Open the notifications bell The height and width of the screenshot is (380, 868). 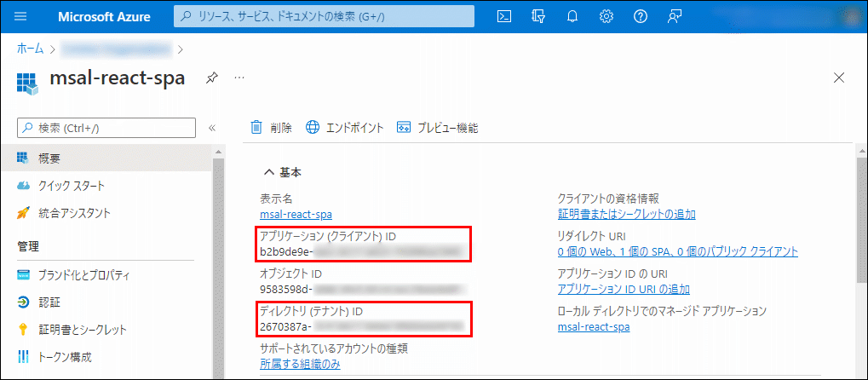click(572, 17)
